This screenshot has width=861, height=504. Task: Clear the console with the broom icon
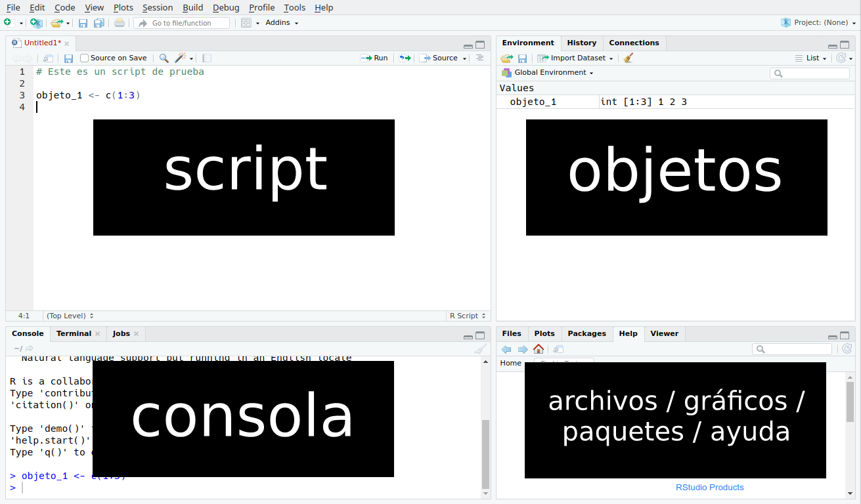coord(481,349)
